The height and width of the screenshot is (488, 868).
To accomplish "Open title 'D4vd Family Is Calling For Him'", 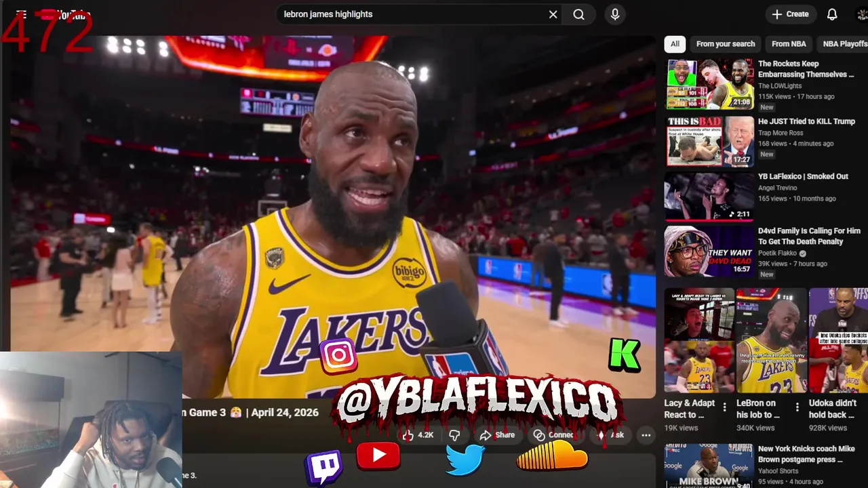I will point(809,237).
